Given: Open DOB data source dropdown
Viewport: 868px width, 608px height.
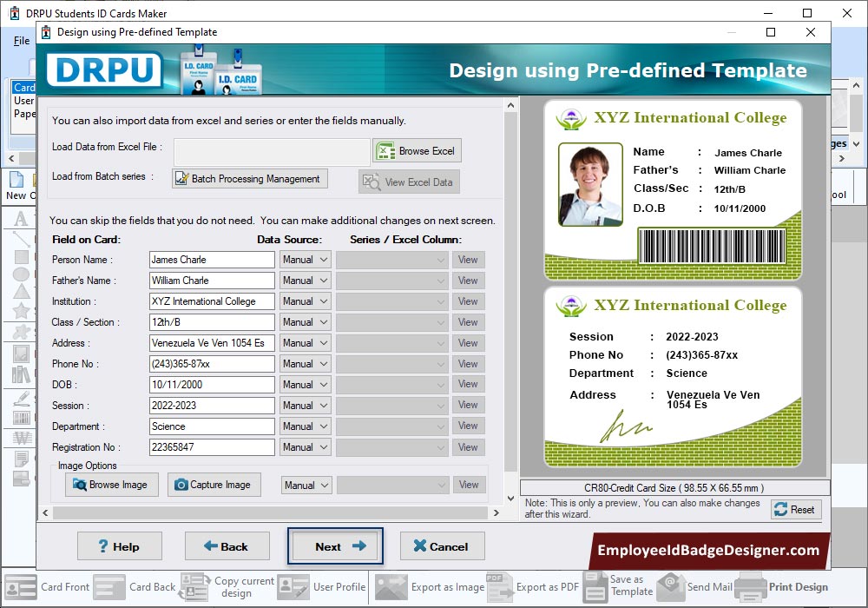Looking at the screenshot, I should coord(305,385).
